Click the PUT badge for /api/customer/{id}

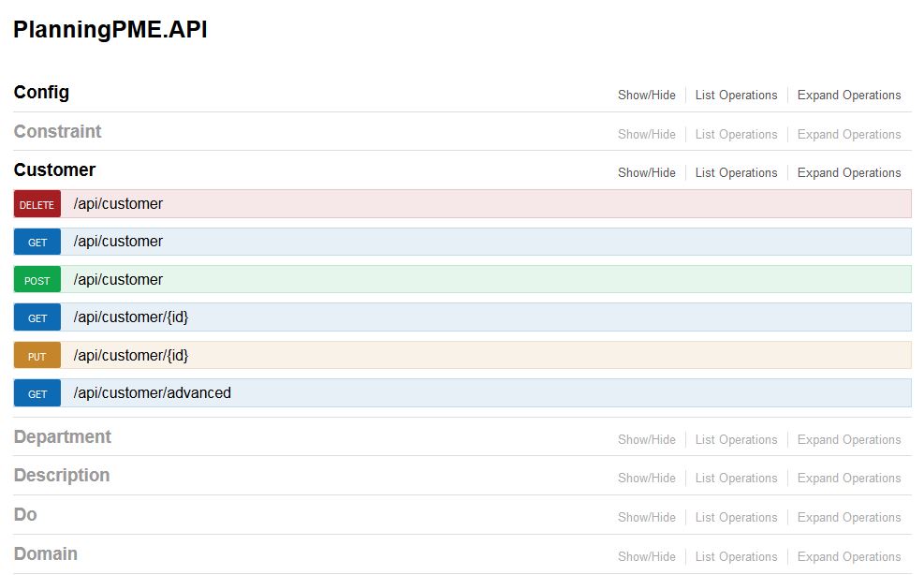37,356
